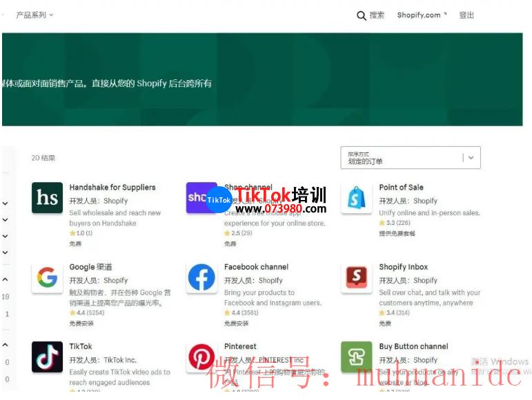Click the Handshake 1.0 (1) rating

(81, 233)
